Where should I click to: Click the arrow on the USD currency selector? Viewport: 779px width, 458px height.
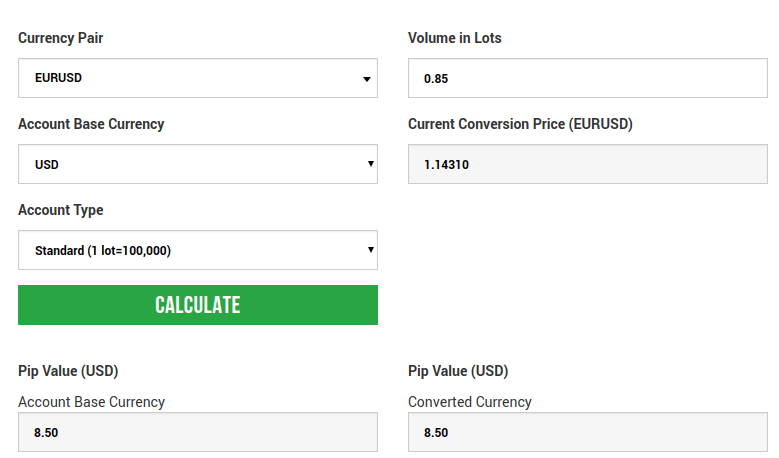point(369,164)
